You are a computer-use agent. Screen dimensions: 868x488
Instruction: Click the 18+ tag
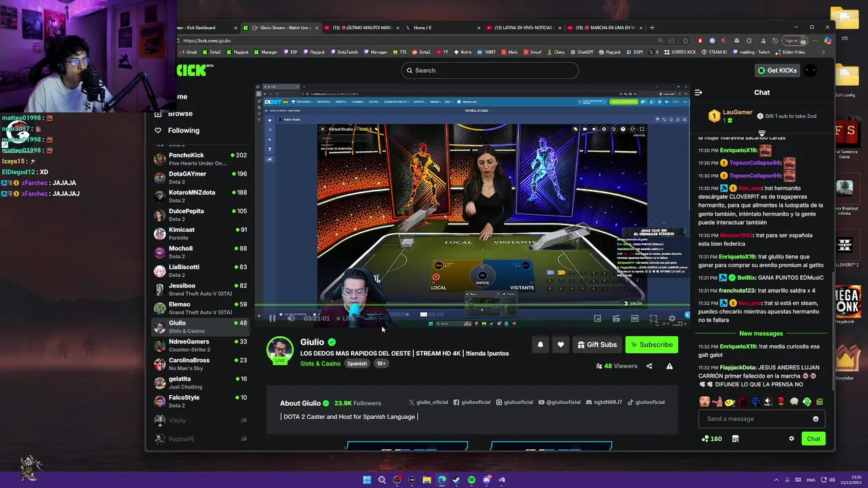click(x=381, y=363)
